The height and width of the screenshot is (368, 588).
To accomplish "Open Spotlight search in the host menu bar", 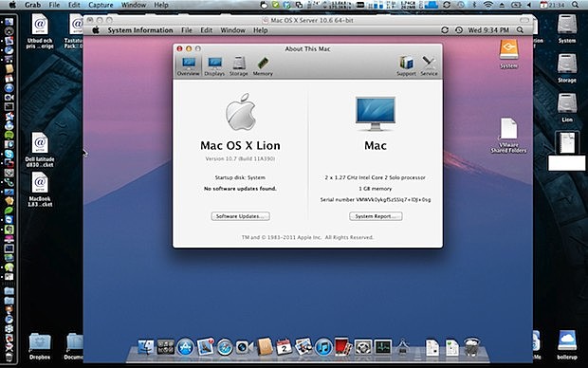I will pos(576,5).
